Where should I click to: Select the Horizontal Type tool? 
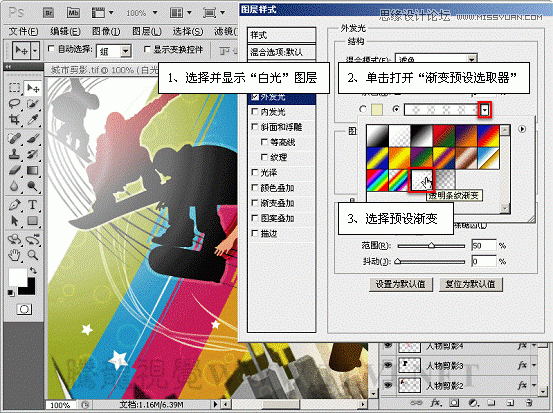coord(32,205)
